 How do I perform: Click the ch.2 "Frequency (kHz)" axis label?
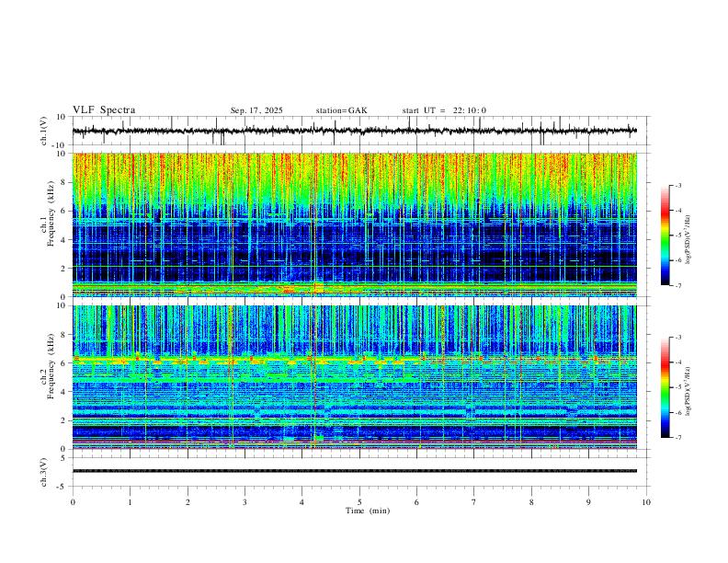click(x=51, y=366)
